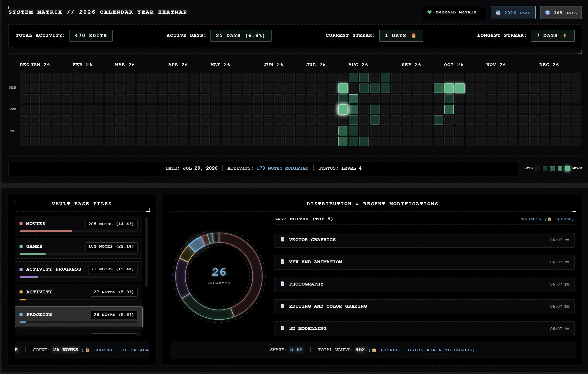Image resolution: width=588 pixels, height=374 pixels.
Task: Click the file icon beside Vector Graphics
Action: (x=283, y=239)
